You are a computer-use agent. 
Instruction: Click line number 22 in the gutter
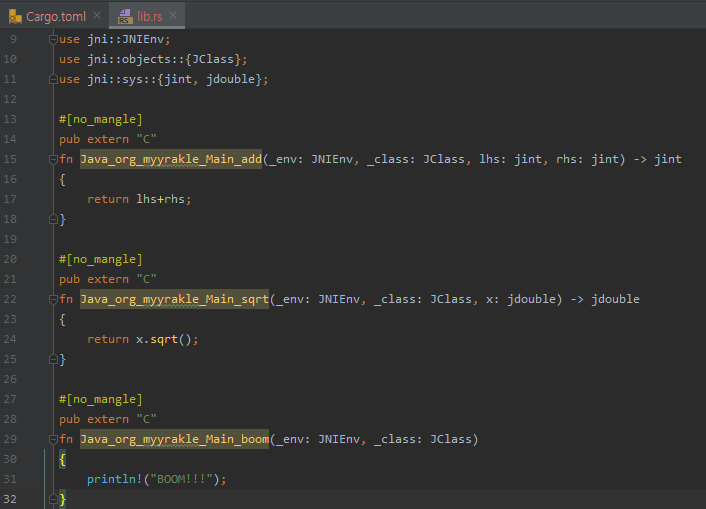click(10, 299)
